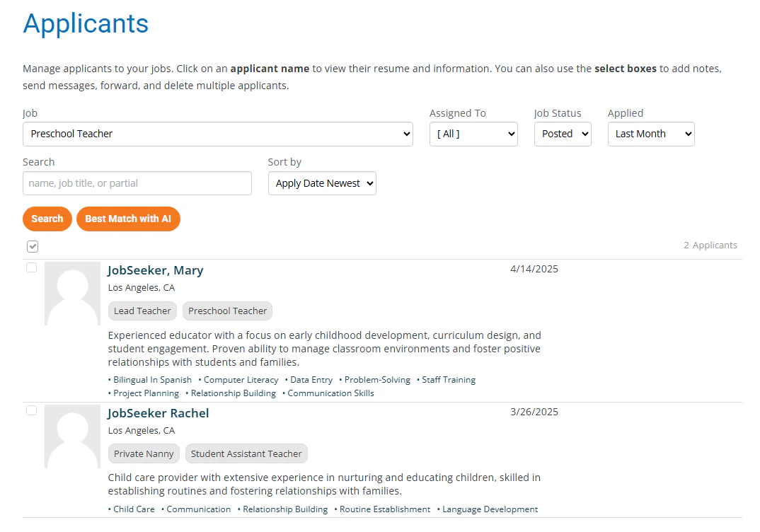760x532 pixels.
Task: Select the Bilingual In Spanish skill tag
Action: (152, 379)
